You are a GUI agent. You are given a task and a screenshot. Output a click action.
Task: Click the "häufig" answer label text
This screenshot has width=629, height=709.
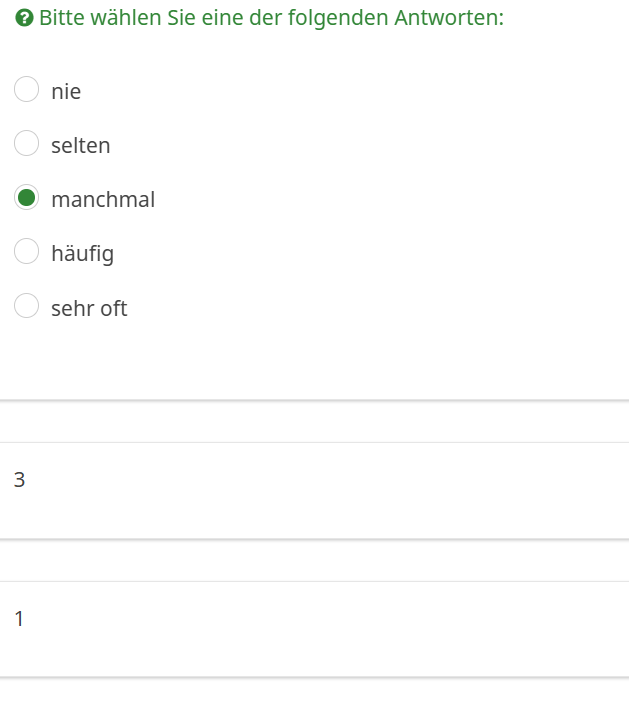click(x=83, y=254)
